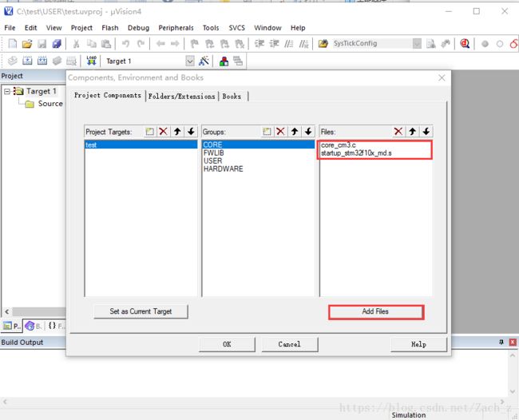
Task: Select Project Components tab
Action: point(108,95)
